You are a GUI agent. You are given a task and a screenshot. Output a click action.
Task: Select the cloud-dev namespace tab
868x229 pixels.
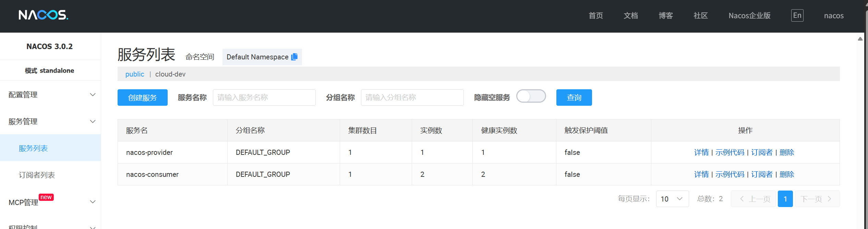coord(170,74)
